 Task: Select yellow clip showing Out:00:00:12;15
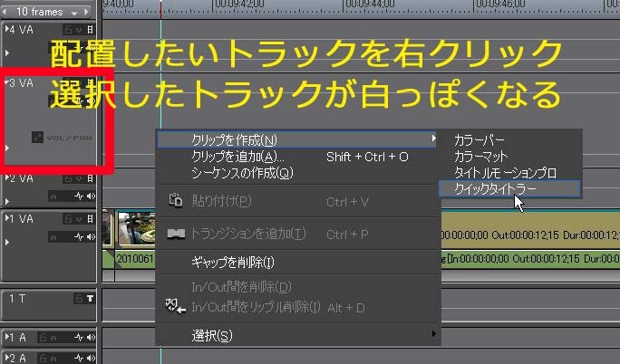pyautogui.click(x=530, y=231)
